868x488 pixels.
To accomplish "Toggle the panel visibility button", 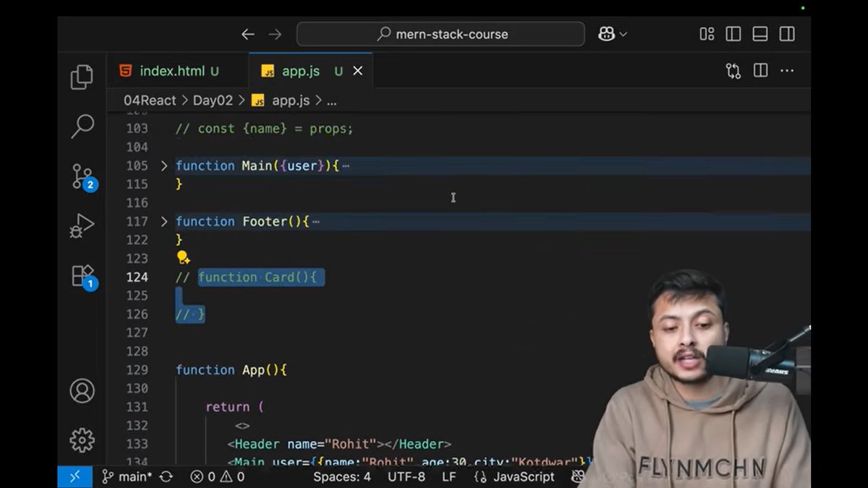I will tap(760, 34).
